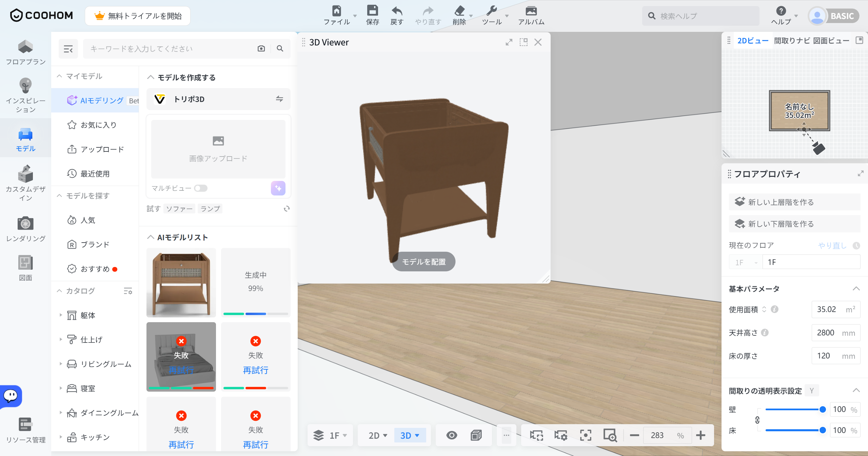Click the keyword search magnifier icon
868x456 pixels.
280,48
